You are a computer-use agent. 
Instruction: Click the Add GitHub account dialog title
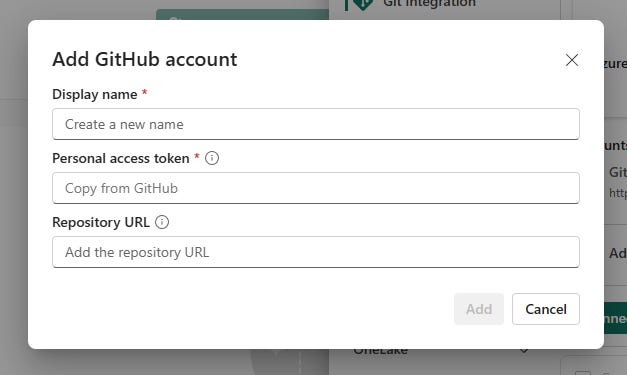[145, 59]
